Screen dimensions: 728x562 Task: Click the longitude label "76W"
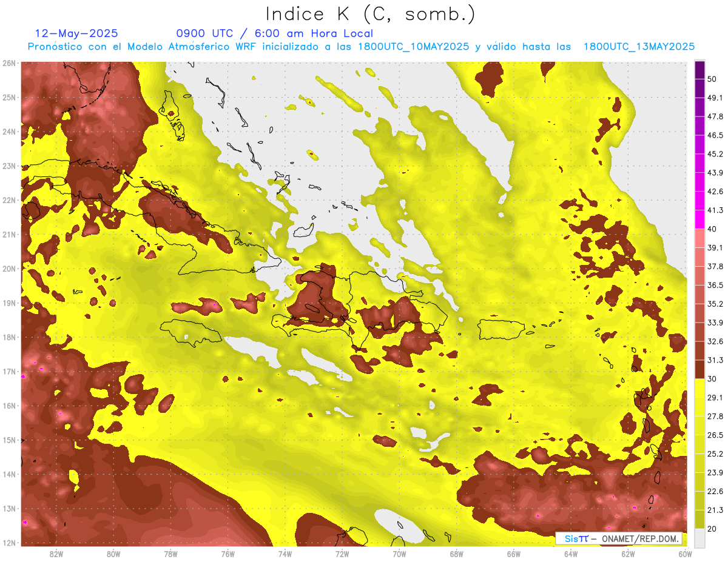[x=227, y=554]
